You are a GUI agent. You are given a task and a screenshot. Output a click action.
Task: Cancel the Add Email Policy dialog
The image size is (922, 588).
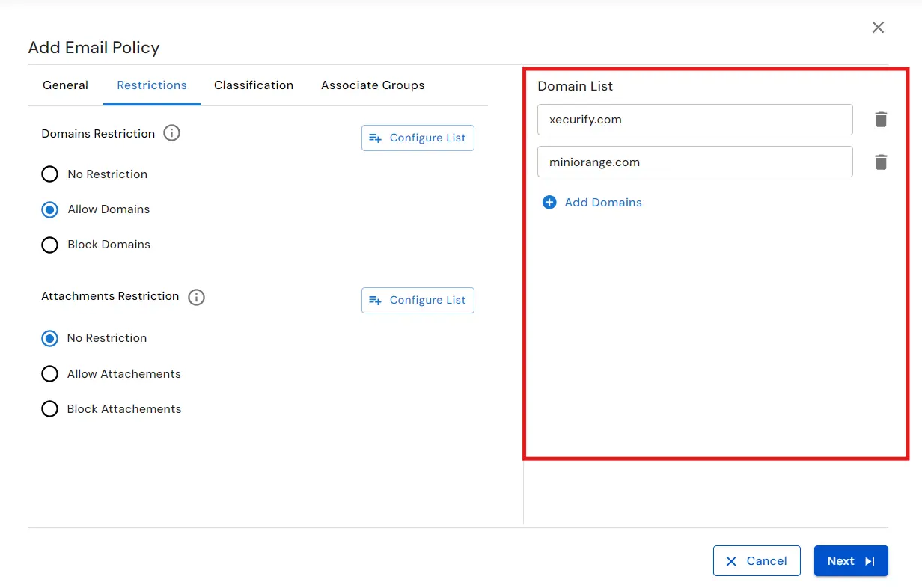pyautogui.click(x=757, y=560)
